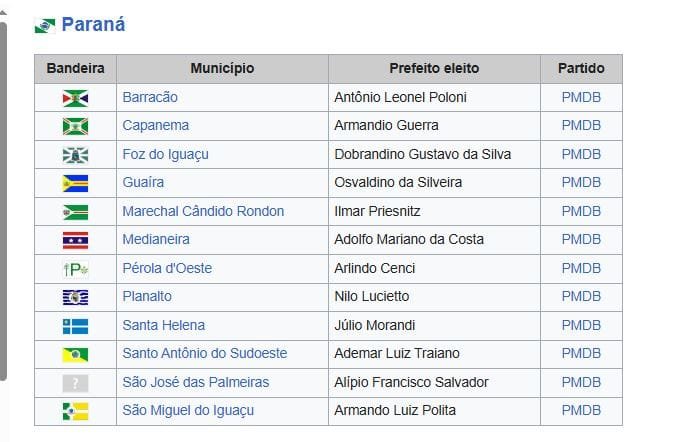Click the Paraná state flag icon

click(x=45, y=25)
